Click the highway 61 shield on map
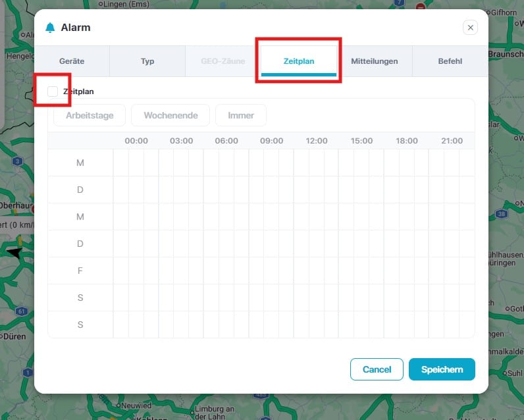Image resolution: width=524 pixels, height=420 pixels. point(22,311)
